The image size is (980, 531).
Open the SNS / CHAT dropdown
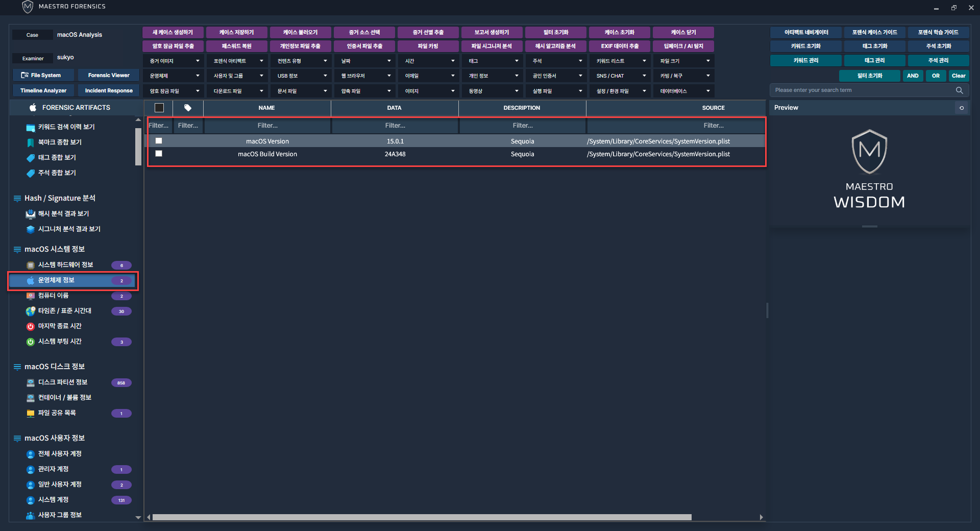[621, 76]
